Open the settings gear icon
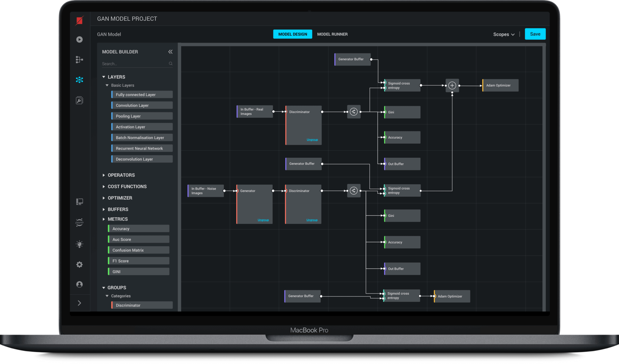This screenshot has width=619, height=364. [79, 264]
